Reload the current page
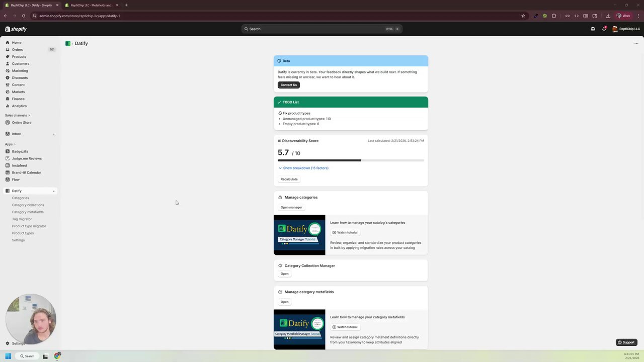 (24, 16)
